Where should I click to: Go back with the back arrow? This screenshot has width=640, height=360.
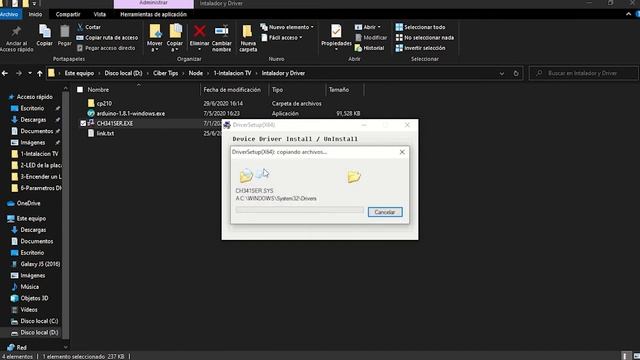pos(5,73)
